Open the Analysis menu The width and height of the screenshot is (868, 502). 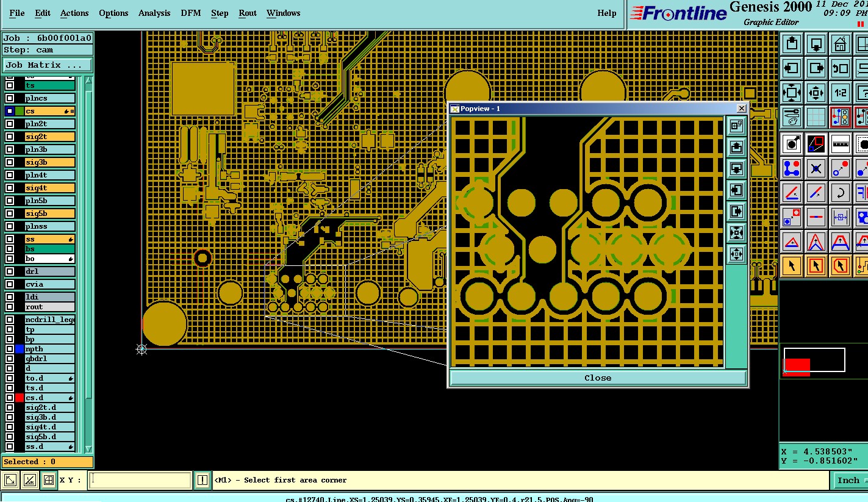click(x=154, y=13)
